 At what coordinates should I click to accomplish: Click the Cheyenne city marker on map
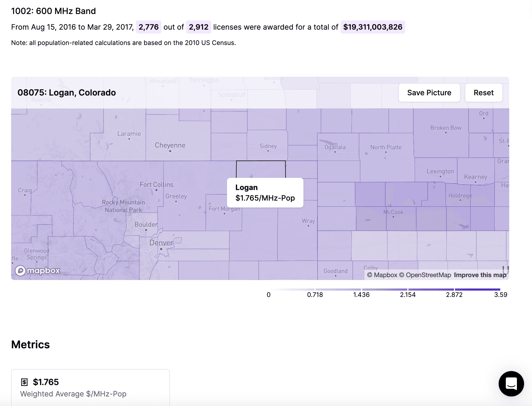point(170,151)
